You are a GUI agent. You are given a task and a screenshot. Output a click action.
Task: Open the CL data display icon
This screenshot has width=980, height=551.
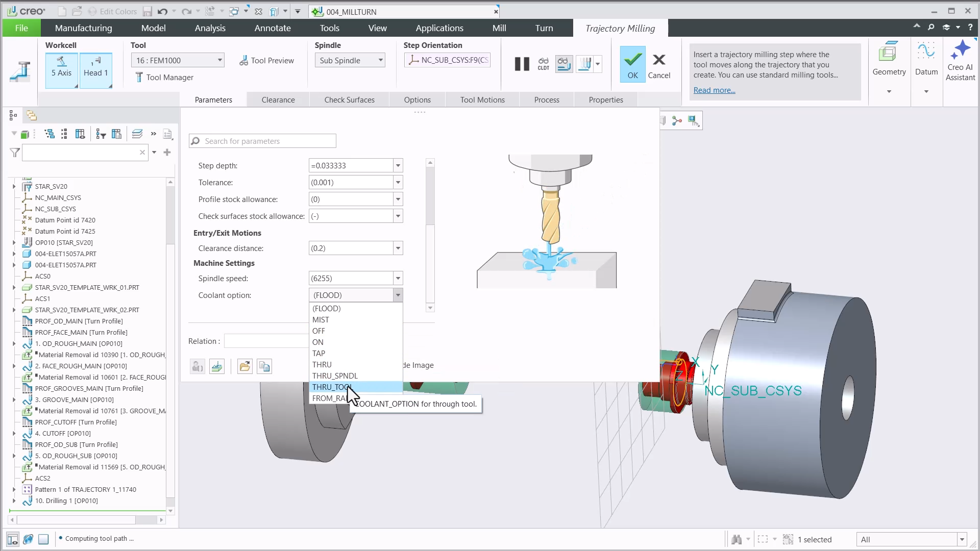point(543,64)
